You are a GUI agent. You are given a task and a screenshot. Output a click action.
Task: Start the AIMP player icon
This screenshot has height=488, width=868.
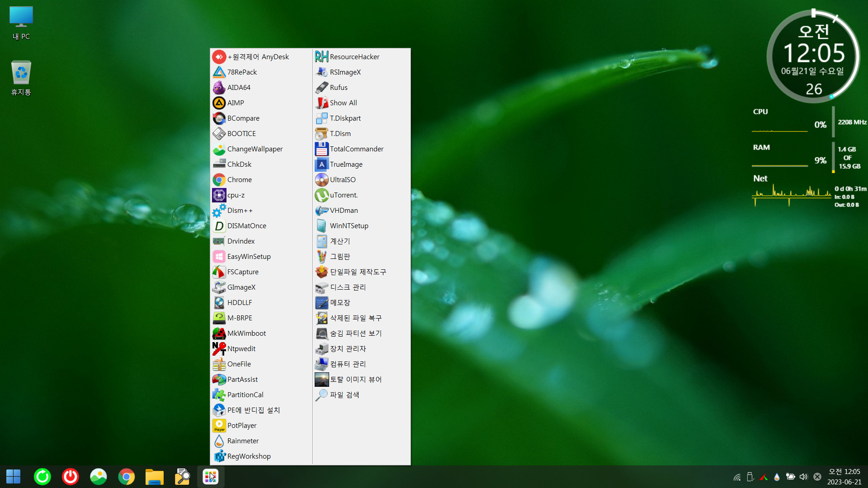click(219, 103)
